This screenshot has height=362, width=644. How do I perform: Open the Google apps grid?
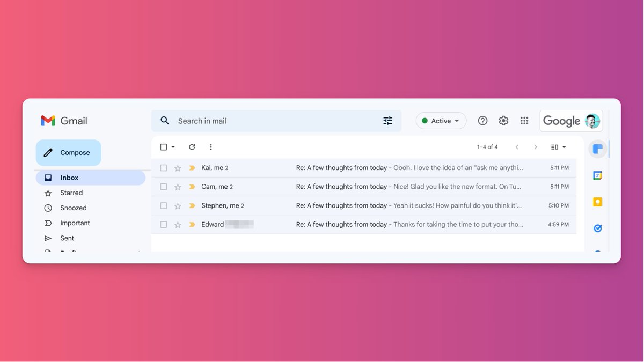524,121
